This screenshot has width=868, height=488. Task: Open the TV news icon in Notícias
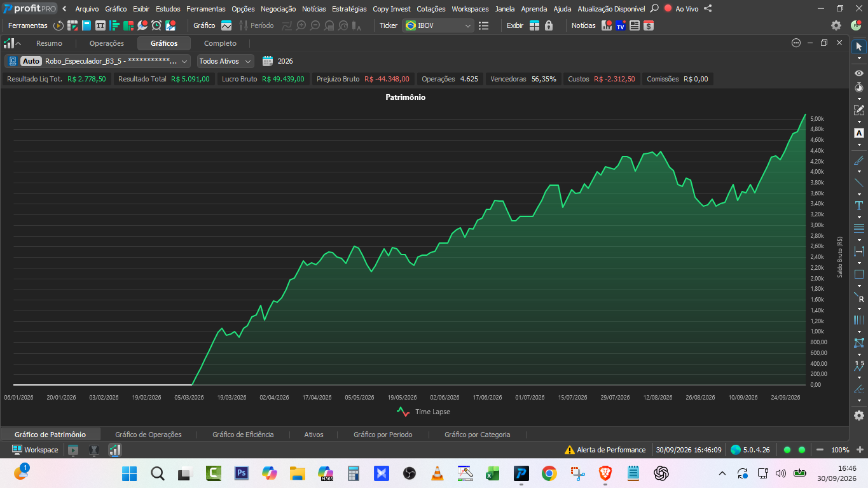(x=620, y=25)
